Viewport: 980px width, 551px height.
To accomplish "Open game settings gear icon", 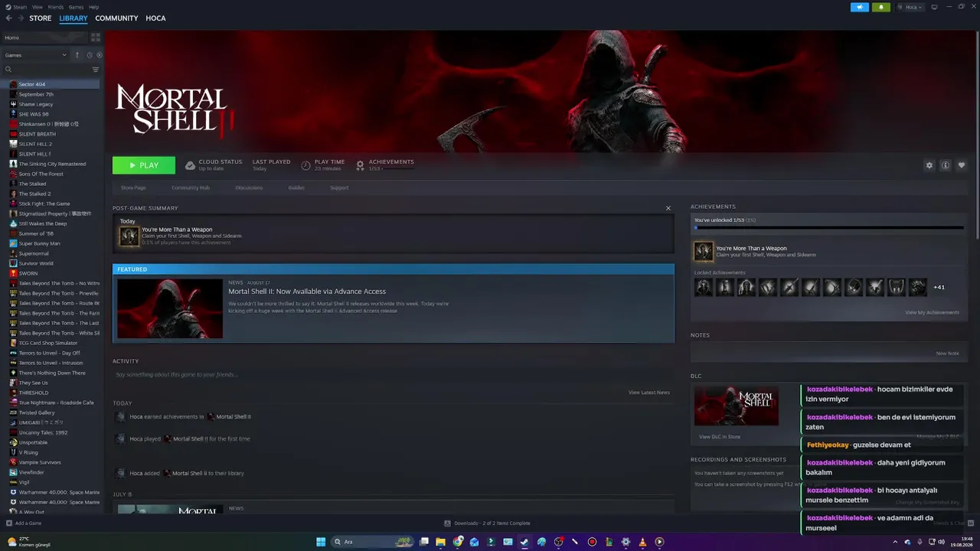I will click(929, 165).
